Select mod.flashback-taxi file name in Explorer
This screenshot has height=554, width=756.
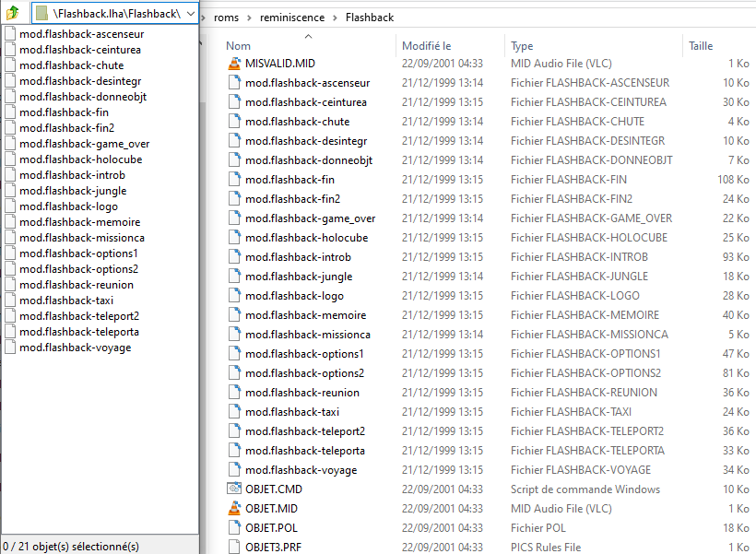[x=292, y=412]
